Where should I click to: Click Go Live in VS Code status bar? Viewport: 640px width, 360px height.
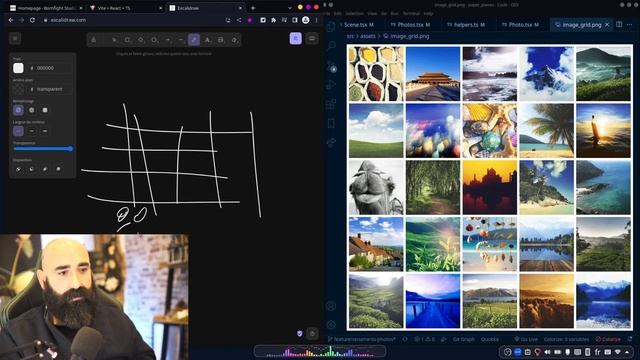526,339
